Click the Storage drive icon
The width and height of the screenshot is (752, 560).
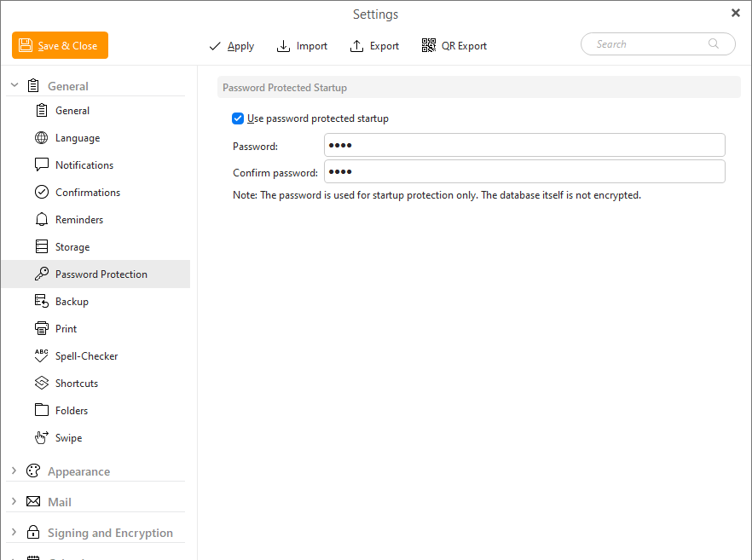point(41,246)
